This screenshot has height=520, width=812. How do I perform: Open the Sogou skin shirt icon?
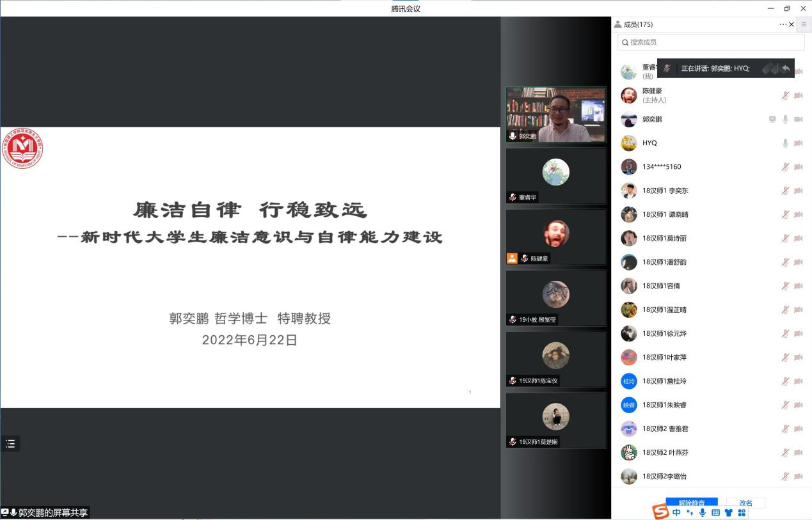(x=728, y=513)
